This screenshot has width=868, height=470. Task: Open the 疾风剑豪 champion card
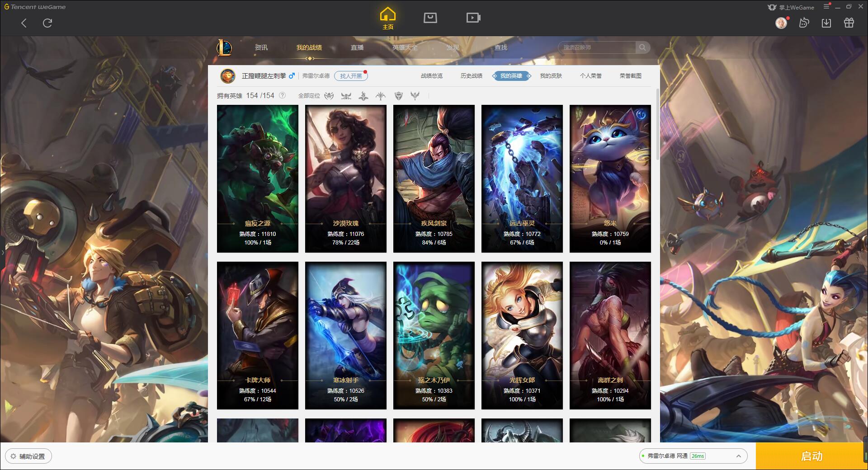(434, 179)
